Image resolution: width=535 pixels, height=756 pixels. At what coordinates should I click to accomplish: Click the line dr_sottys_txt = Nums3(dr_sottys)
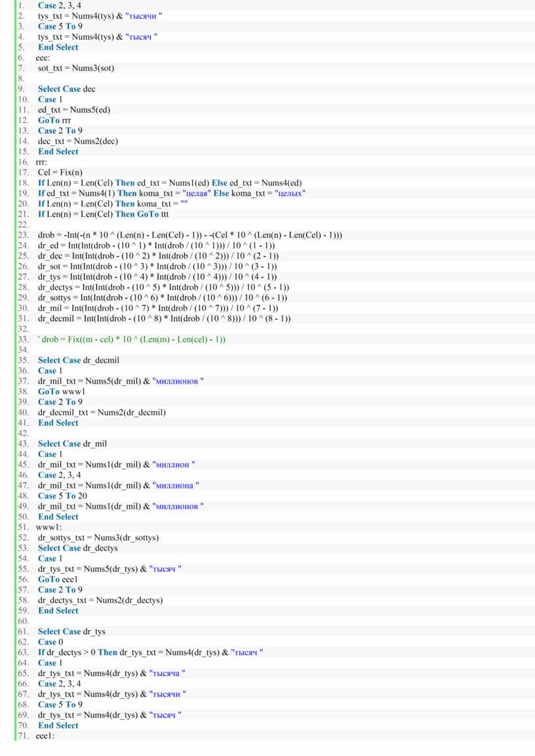[x=98, y=538]
